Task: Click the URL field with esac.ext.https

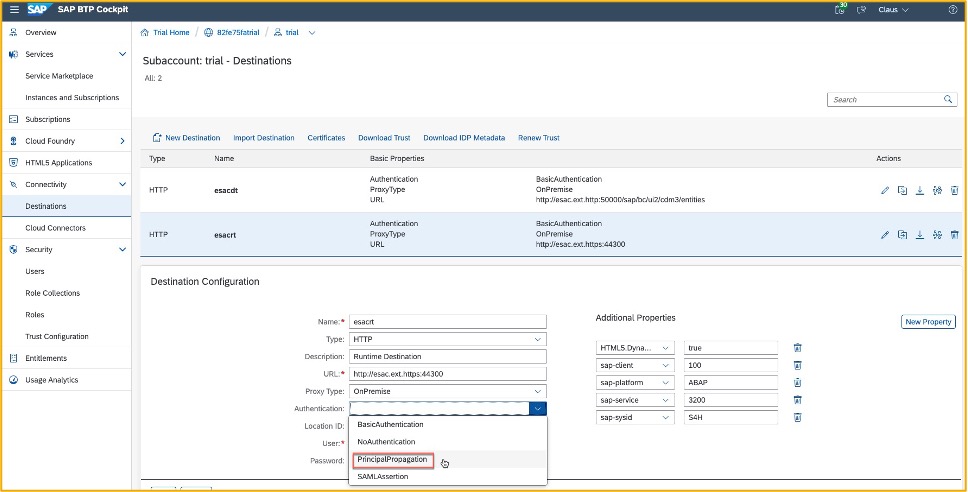Action: click(x=448, y=373)
